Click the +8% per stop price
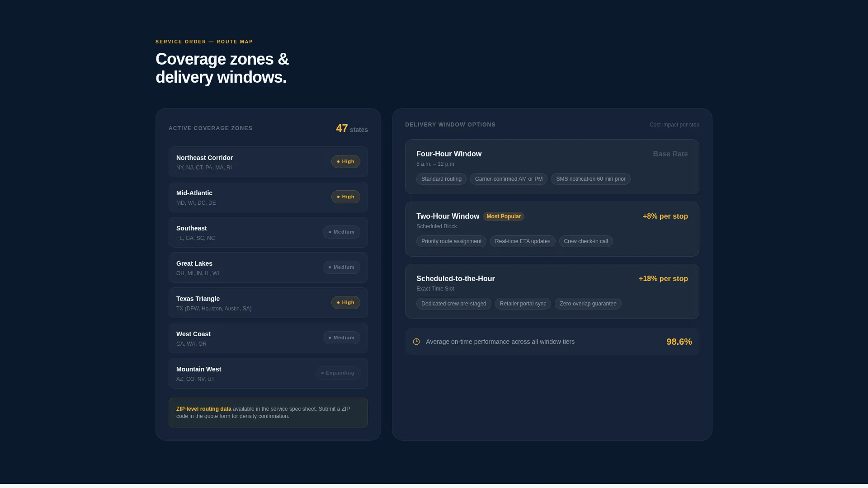 click(x=665, y=216)
